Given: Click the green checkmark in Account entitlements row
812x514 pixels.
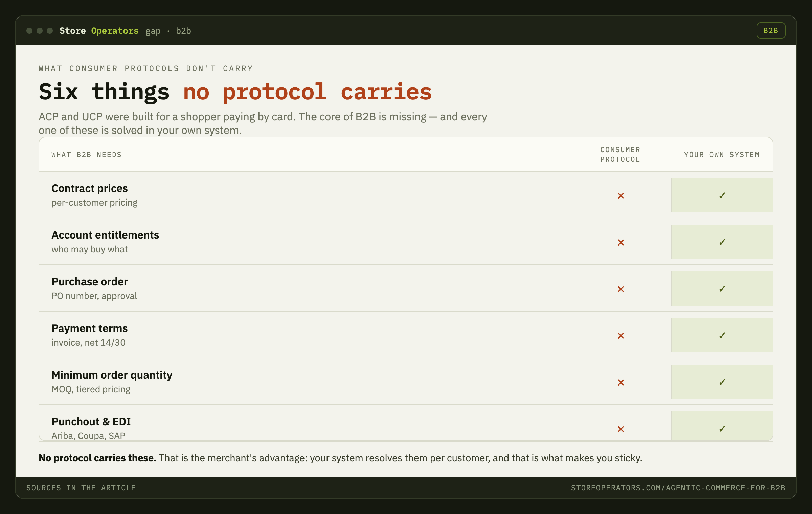Looking at the screenshot, I should click(722, 242).
